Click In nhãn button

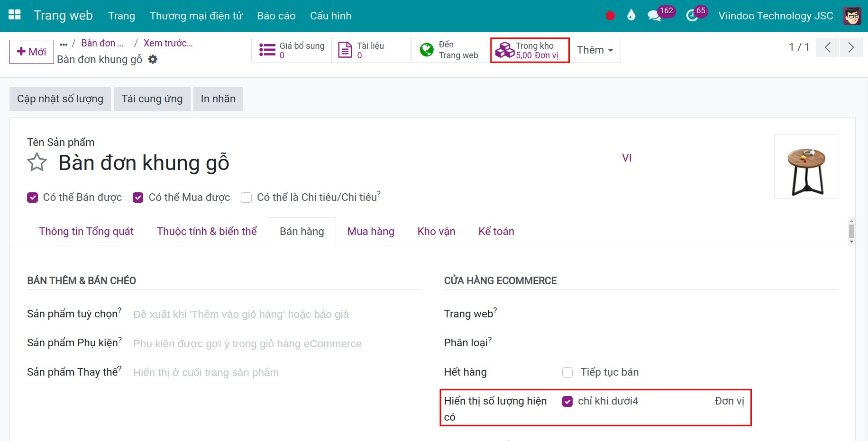point(218,99)
